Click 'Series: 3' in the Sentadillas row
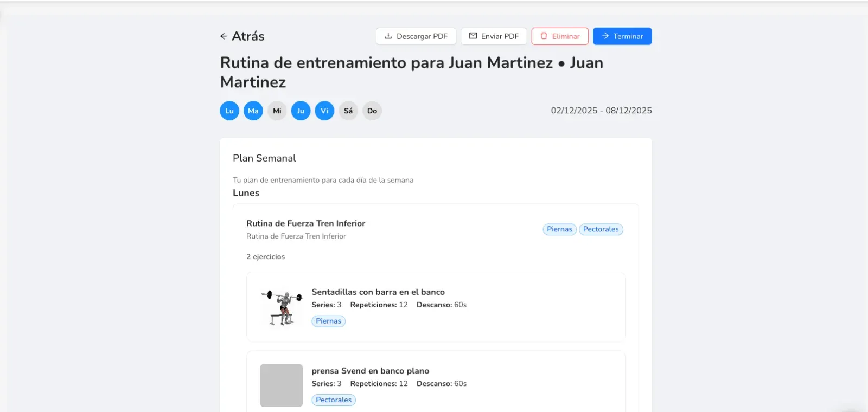This screenshot has height=412, width=868. pyautogui.click(x=327, y=305)
